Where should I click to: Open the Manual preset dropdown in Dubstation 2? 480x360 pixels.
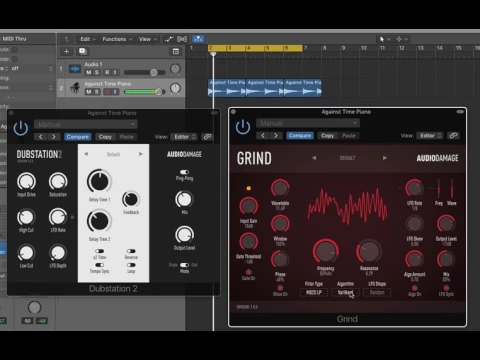pos(86,124)
